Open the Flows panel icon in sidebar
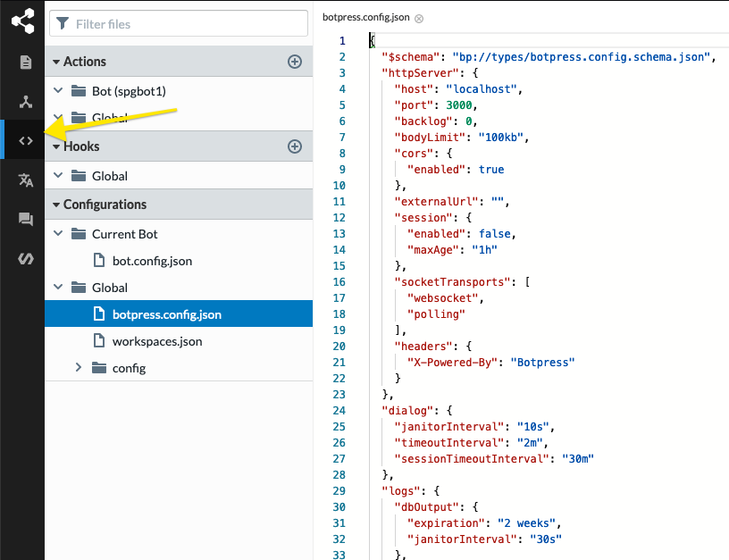Image resolution: width=729 pixels, height=560 pixels. click(x=21, y=20)
